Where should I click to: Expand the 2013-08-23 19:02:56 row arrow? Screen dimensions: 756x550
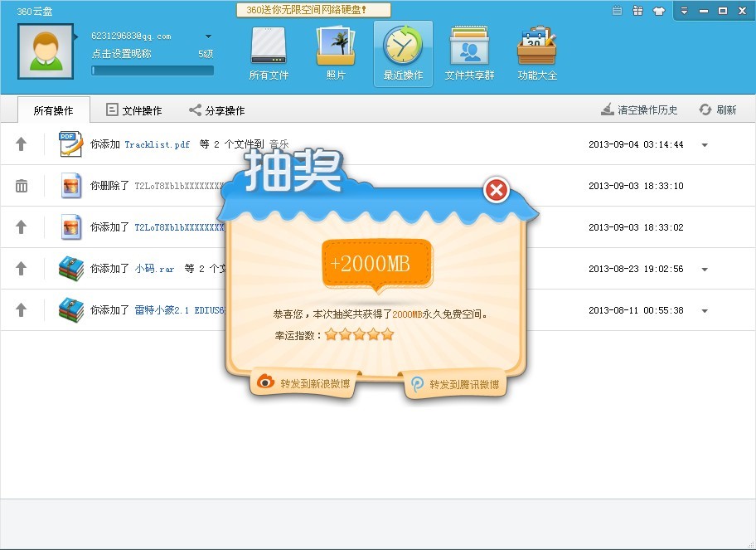coord(705,270)
